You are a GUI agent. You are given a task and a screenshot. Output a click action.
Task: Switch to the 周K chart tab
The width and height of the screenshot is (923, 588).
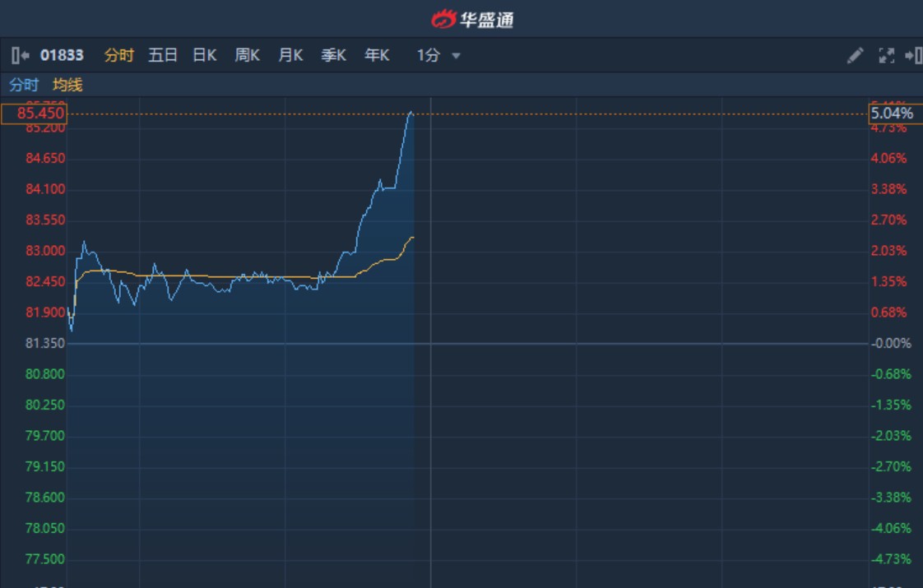tap(248, 55)
